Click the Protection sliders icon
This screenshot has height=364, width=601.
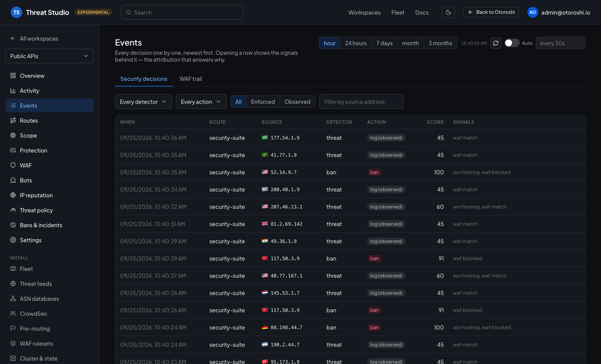(13, 150)
